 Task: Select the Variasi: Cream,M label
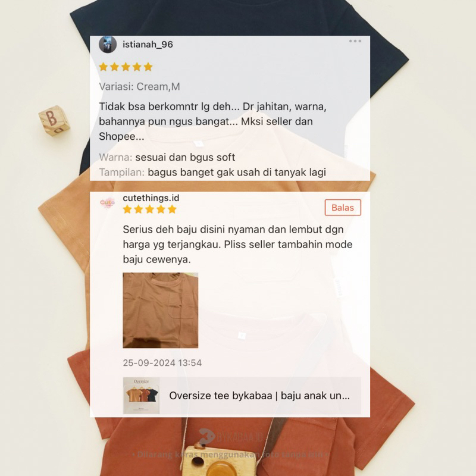[139, 86]
